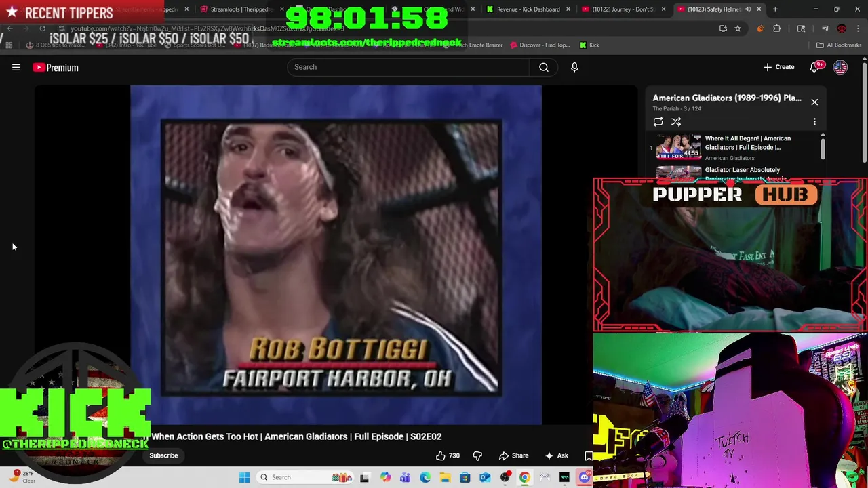The image size is (868, 488).
Task: Click the magnifier search button
Action: tap(544, 67)
